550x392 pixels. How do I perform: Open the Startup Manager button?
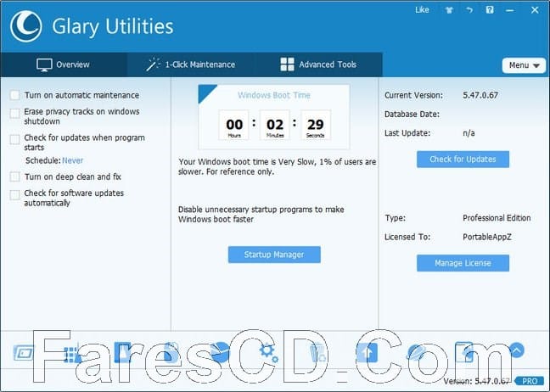pyautogui.click(x=274, y=255)
